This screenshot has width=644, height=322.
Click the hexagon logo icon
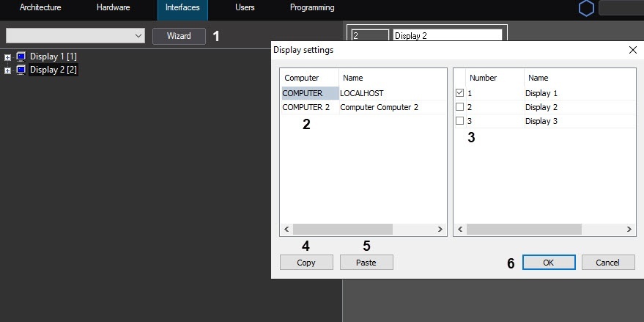tap(586, 9)
